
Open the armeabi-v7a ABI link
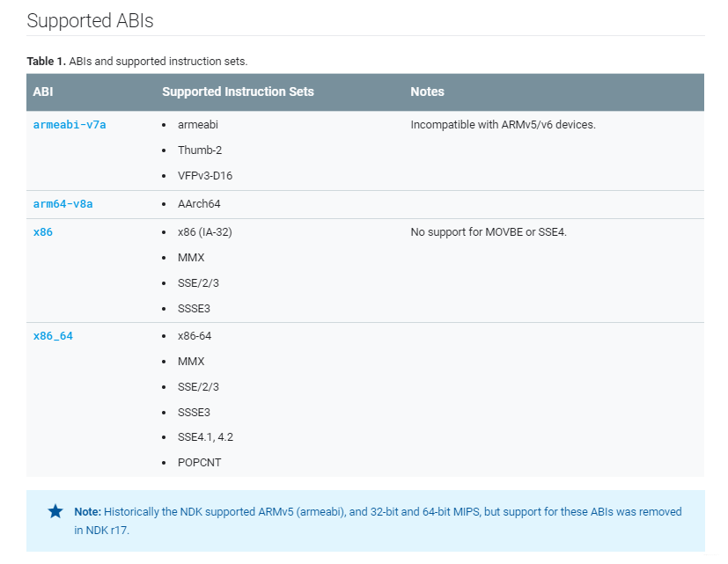tap(70, 124)
